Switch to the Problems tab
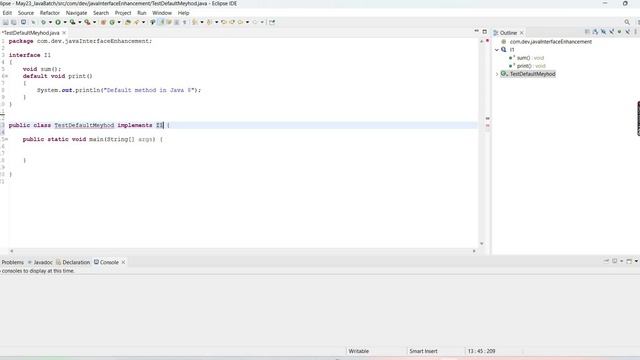Viewport: 640px width, 360px height. pyautogui.click(x=13, y=262)
